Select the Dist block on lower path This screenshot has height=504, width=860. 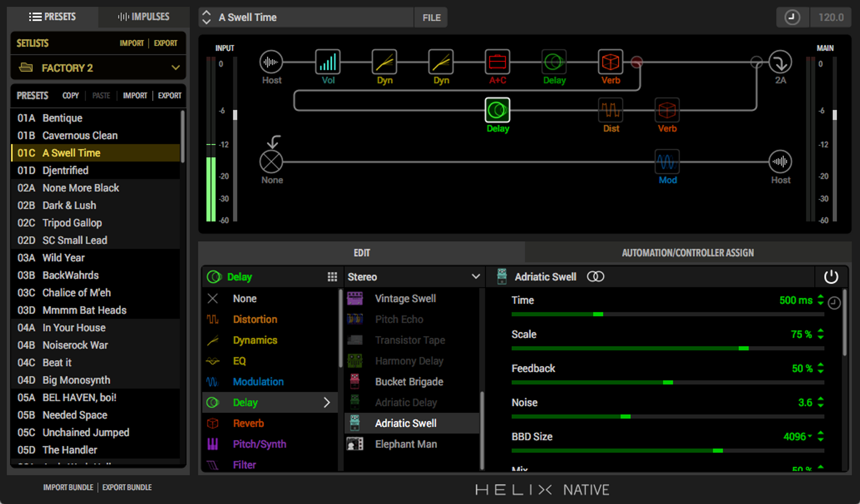tap(610, 110)
